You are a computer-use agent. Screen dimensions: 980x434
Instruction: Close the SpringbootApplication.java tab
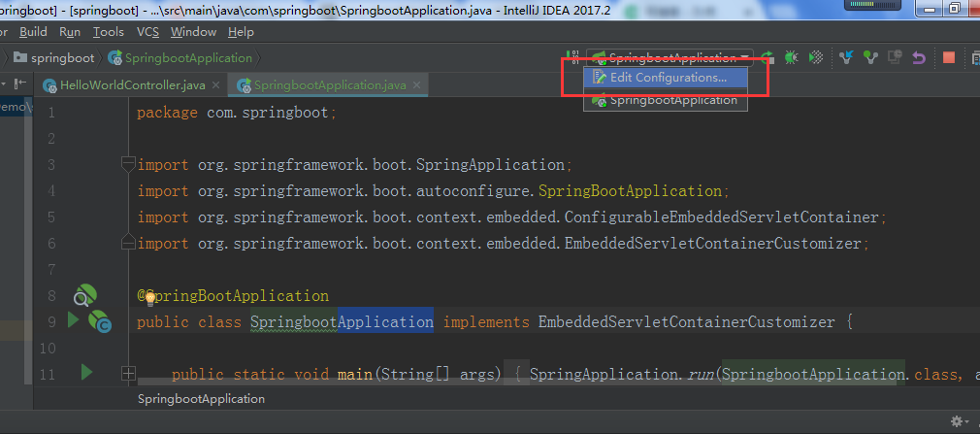(417, 85)
